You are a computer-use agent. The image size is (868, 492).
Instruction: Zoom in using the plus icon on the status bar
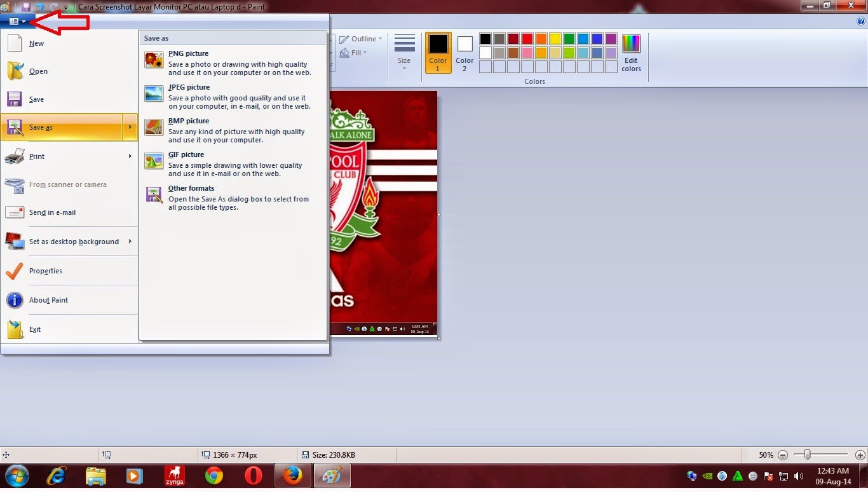[860, 454]
